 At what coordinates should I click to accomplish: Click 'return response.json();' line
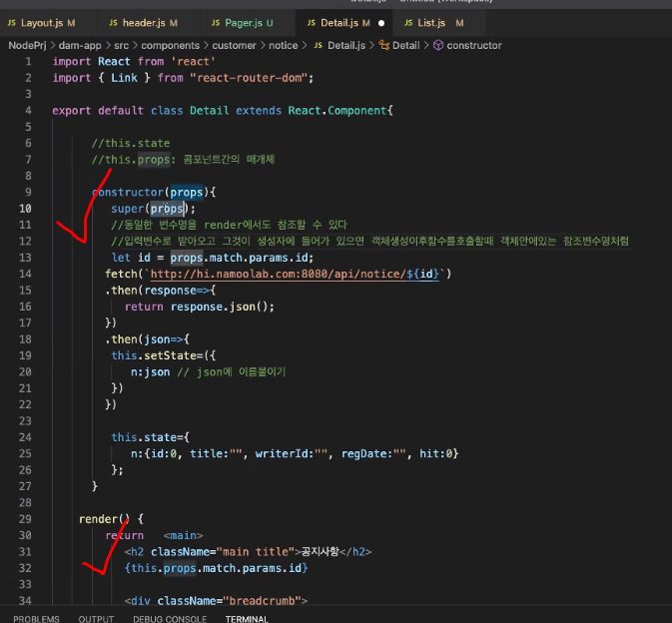pos(200,307)
